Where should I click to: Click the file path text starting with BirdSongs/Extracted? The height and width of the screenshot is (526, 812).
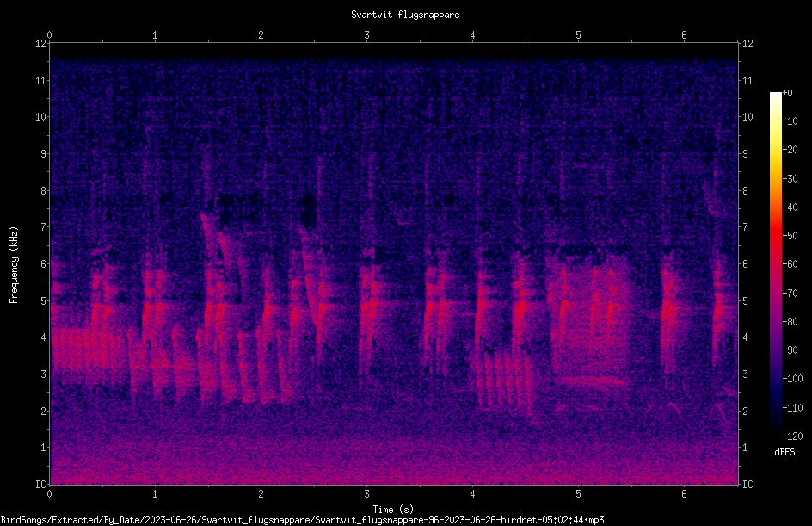(x=302, y=520)
